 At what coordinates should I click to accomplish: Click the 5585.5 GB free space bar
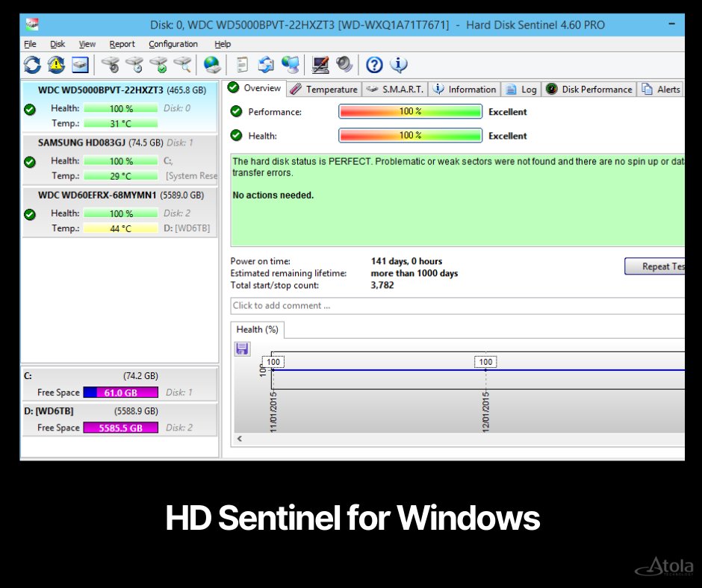point(121,428)
